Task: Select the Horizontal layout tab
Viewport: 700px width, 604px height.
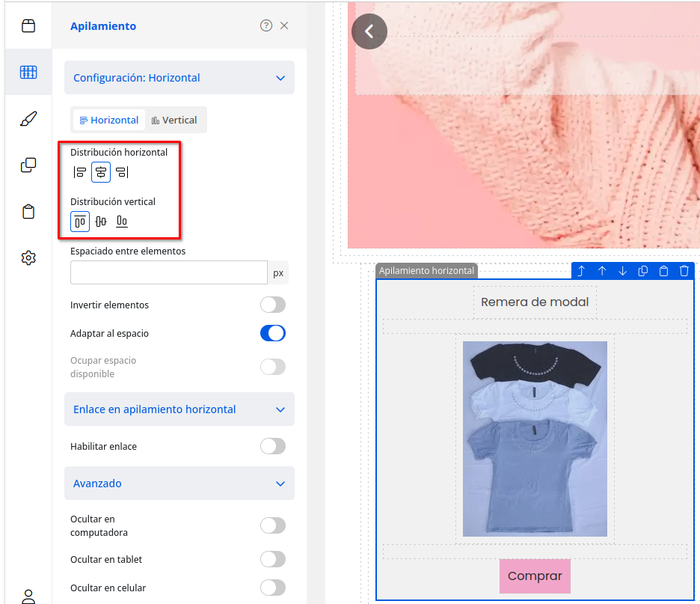Action: point(109,121)
